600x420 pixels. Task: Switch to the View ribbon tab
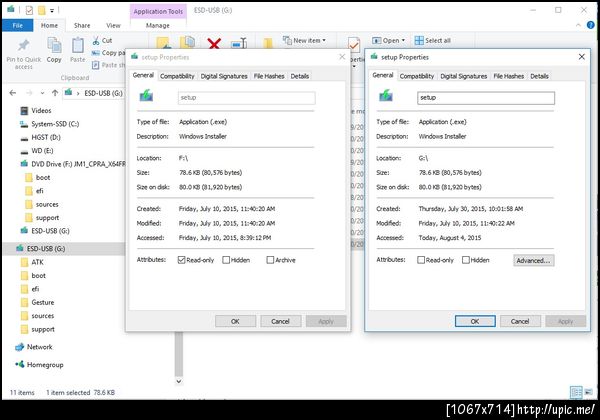click(113, 25)
